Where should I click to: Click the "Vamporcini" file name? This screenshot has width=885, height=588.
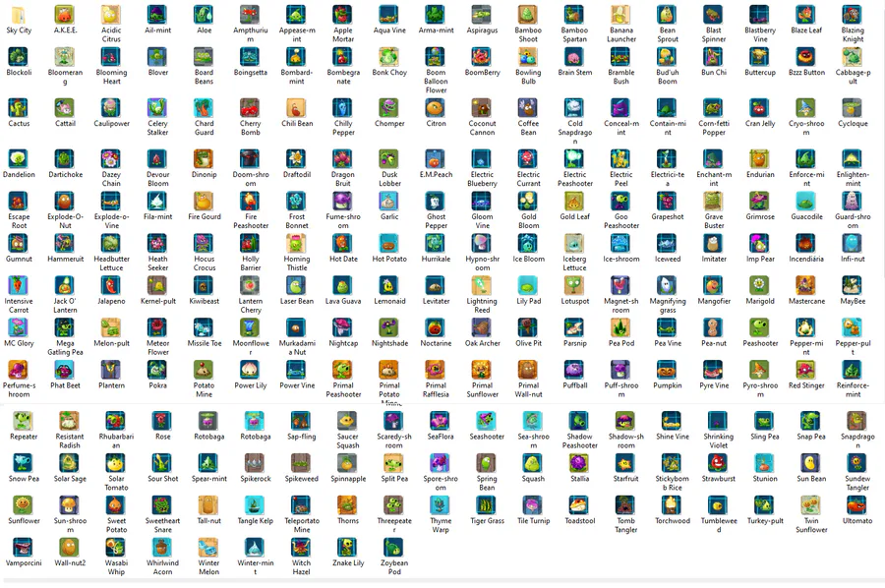(x=24, y=562)
